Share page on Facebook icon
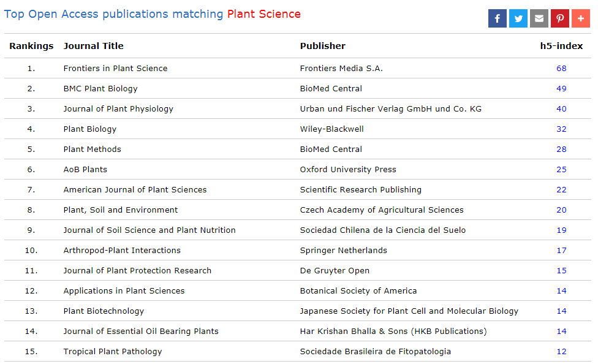Screen dimensions: 598x364 tap(497, 18)
